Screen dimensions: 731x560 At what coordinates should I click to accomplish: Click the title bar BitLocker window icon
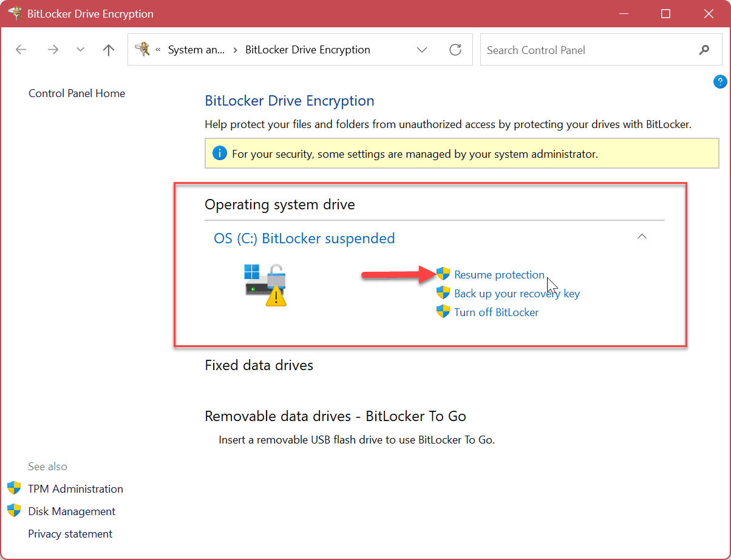tap(15, 13)
